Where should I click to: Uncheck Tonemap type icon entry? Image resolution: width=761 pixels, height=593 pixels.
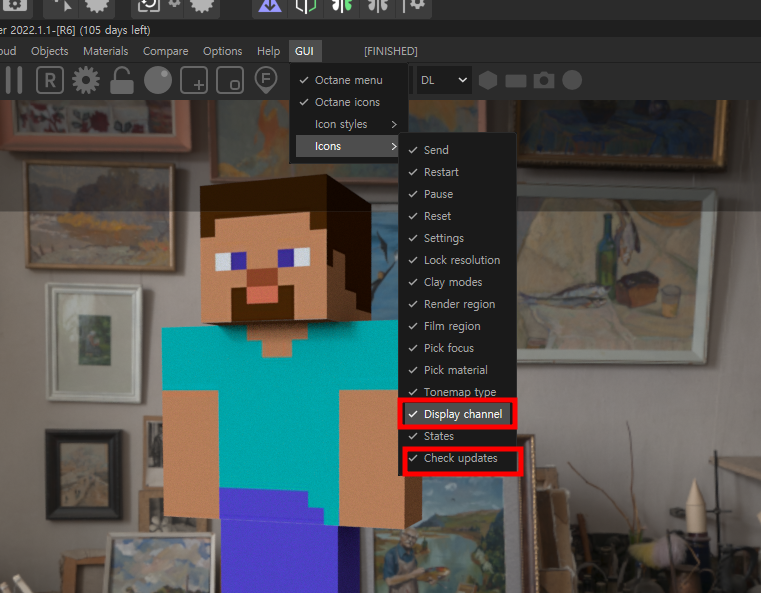pos(457,392)
